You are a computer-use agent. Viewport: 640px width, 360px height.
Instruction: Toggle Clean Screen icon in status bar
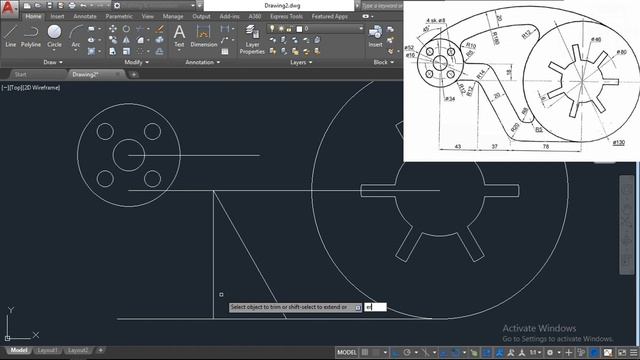[622, 352]
